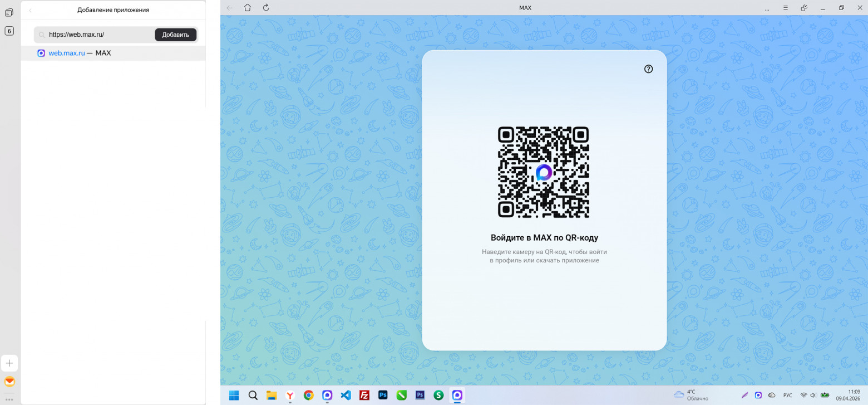Click the Добавить button
Viewport: 868px width, 405px height.
pos(175,35)
